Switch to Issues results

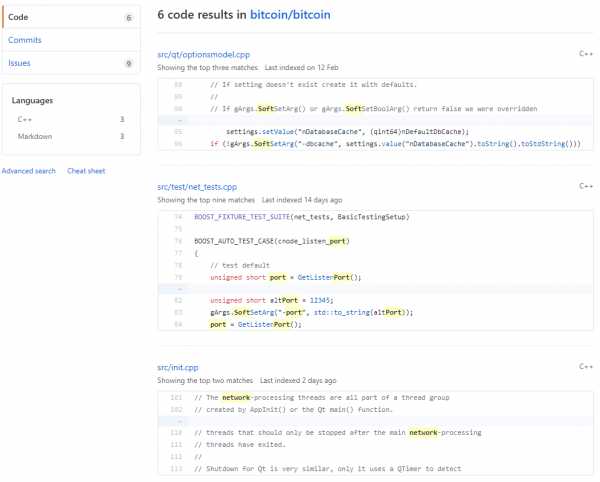(71, 63)
